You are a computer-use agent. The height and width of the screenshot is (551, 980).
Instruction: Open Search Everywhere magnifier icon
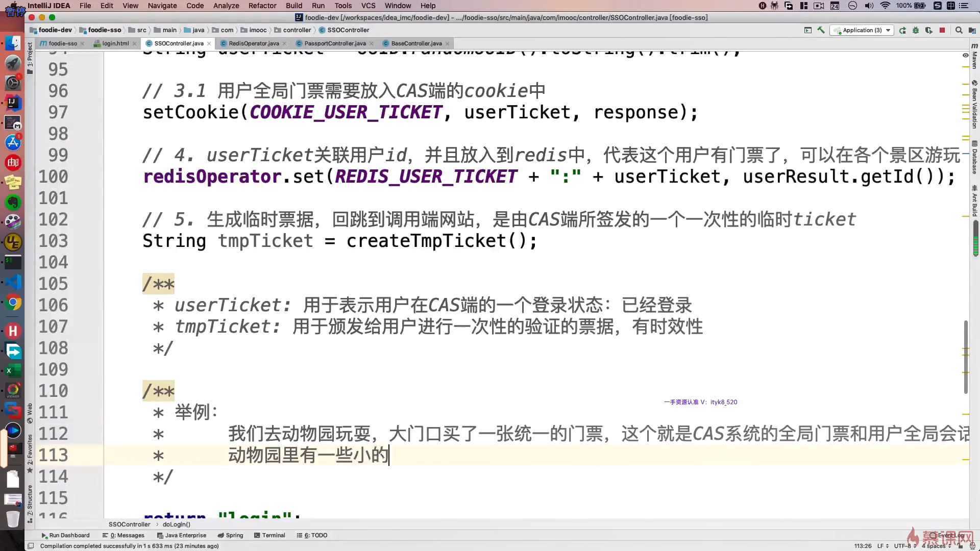click(959, 30)
